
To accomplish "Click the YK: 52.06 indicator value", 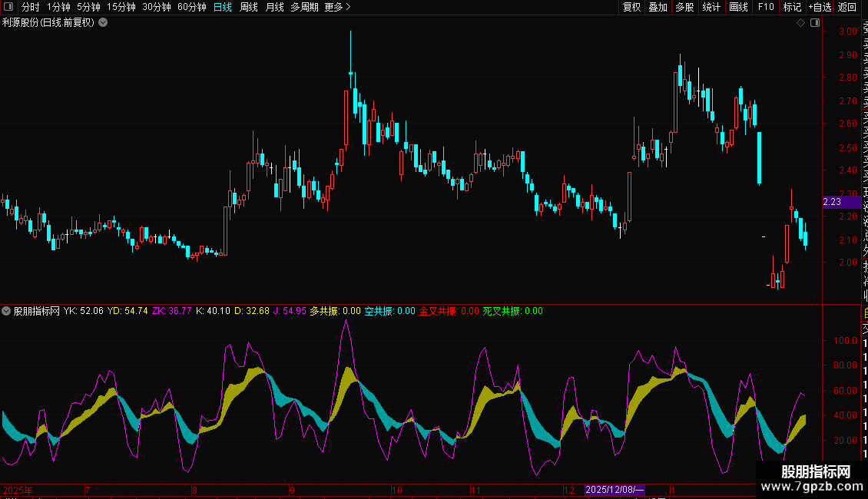I will [84, 311].
